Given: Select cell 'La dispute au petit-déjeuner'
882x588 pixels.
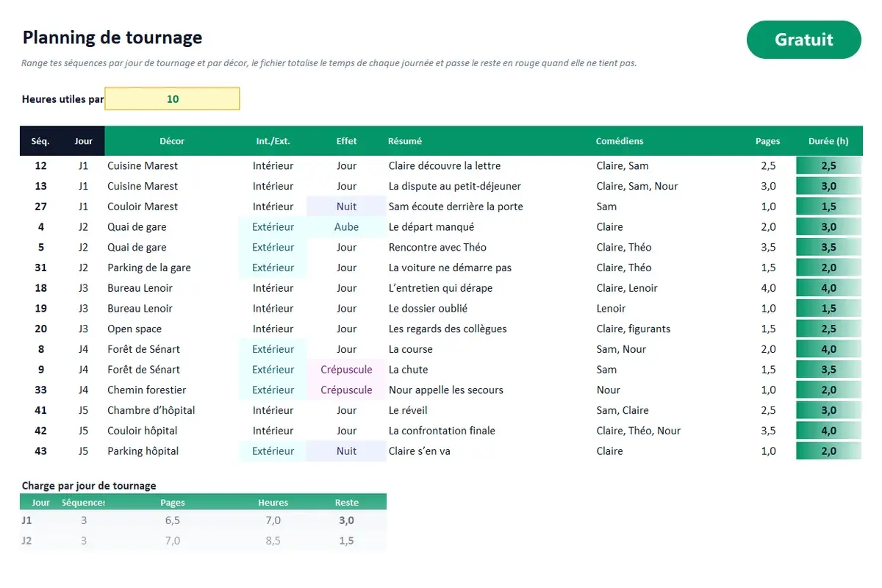Looking at the screenshot, I should click(x=455, y=187).
